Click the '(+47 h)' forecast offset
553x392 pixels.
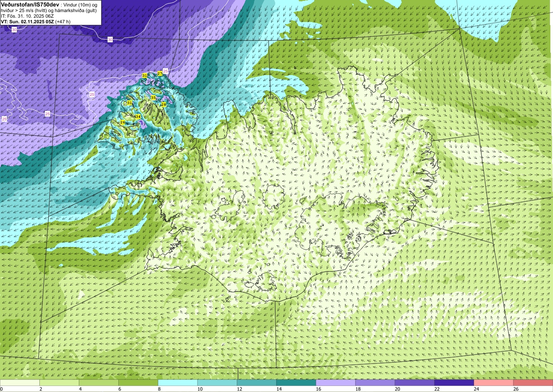[63, 21]
